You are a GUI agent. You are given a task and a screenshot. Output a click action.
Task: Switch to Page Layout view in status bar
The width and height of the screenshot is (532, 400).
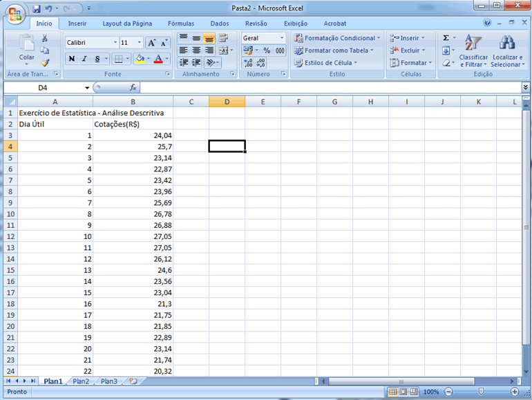pos(404,392)
